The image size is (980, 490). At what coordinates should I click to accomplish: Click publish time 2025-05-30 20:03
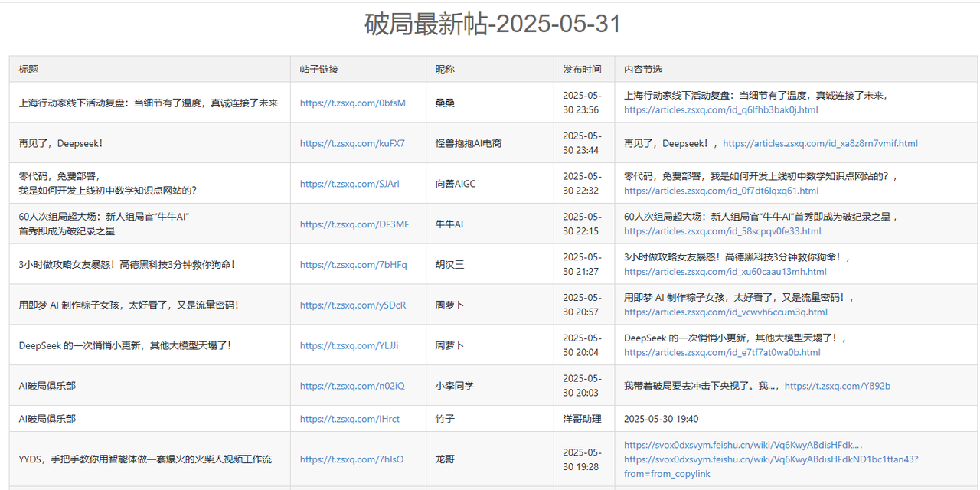pos(582,386)
